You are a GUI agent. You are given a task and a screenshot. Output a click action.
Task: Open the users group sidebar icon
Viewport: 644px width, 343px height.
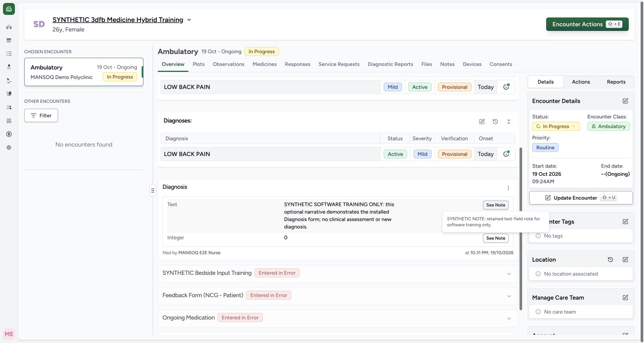[x=9, y=107]
